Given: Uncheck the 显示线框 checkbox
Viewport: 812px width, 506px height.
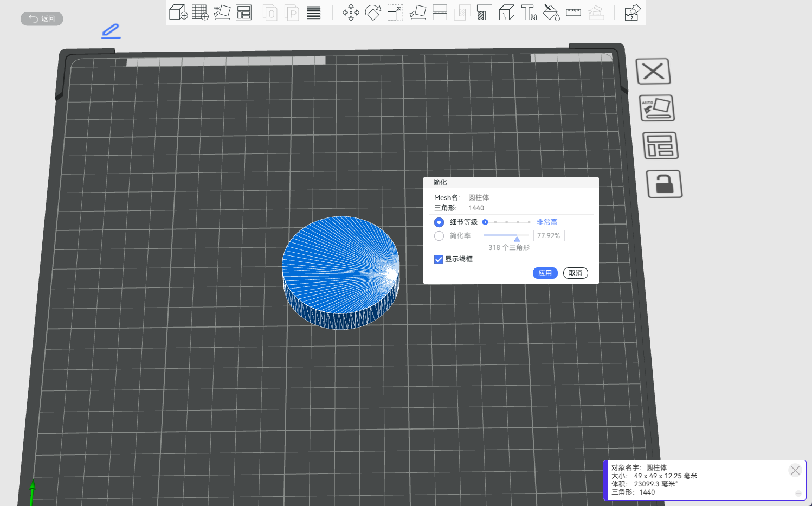Looking at the screenshot, I should 439,259.
